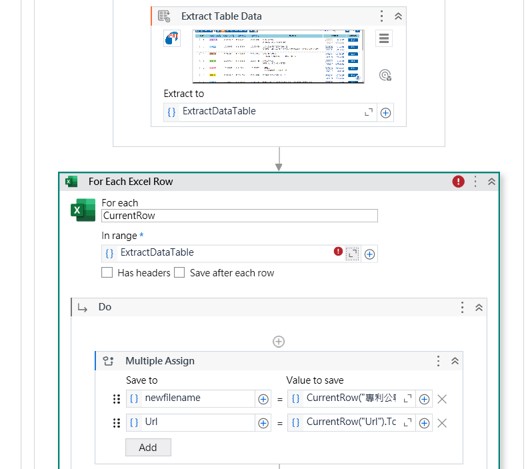The width and height of the screenshot is (532, 469).
Task: Remove the Url assignment row
Action: point(442,423)
